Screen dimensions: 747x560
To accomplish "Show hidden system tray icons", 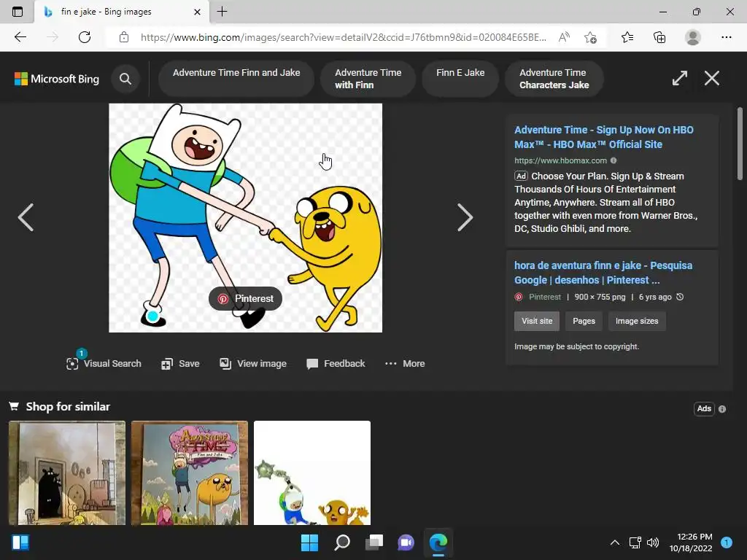I will (615, 542).
